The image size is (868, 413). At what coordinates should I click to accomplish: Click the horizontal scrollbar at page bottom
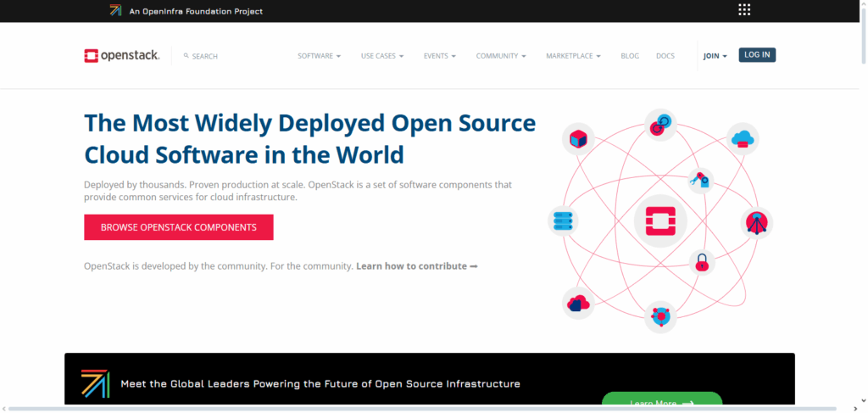[424, 409]
